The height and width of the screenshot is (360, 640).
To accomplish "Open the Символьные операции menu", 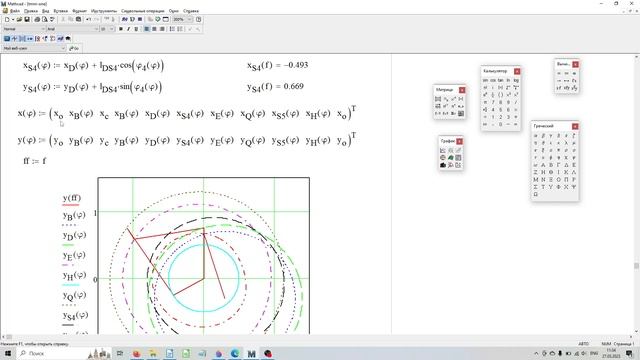I will 143,11.
